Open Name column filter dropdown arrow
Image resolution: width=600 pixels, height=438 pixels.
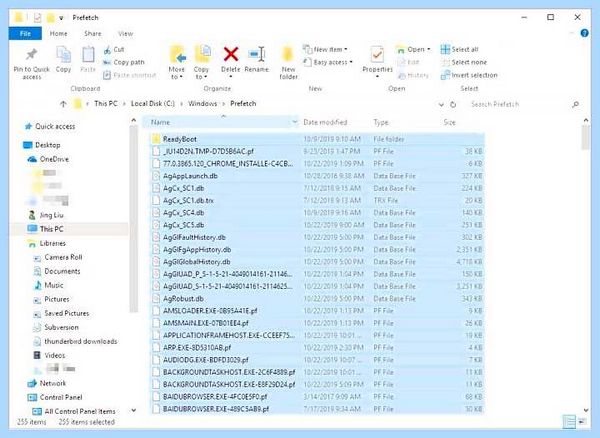[x=295, y=122]
